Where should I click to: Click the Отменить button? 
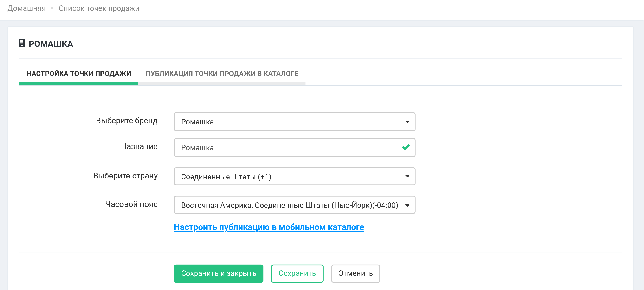pos(355,273)
